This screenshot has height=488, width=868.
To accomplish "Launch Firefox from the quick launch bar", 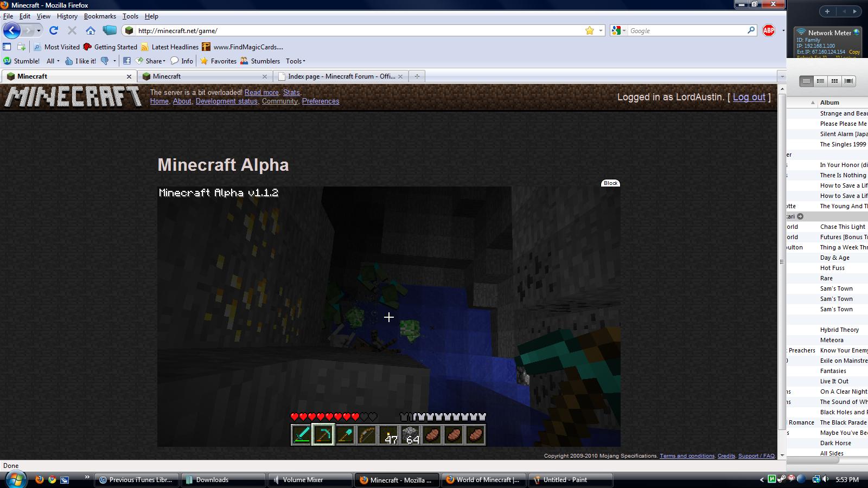I will click(39, 479).
